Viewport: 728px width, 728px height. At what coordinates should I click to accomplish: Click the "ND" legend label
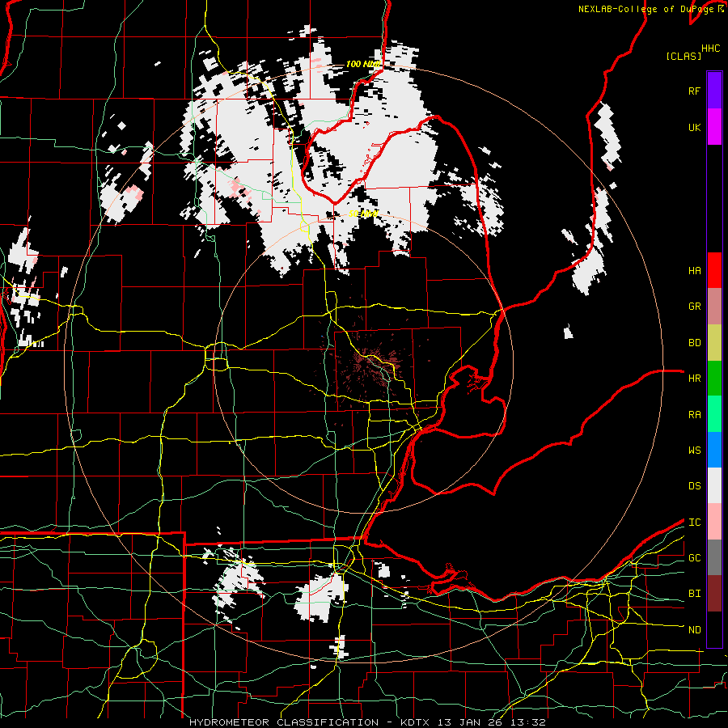click(694, 630)
